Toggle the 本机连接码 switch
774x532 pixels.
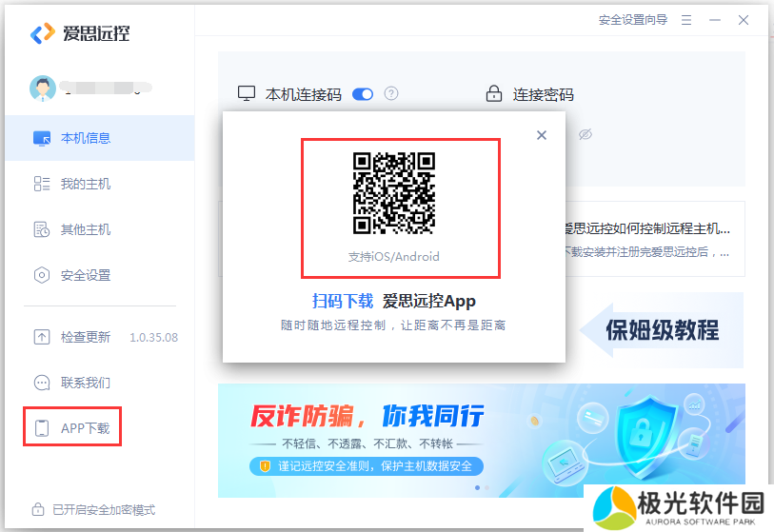point(363,94)
